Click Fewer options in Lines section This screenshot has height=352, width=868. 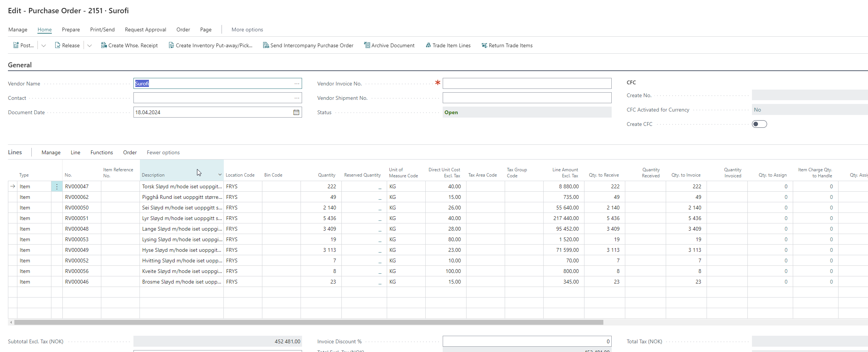[163, 152]
